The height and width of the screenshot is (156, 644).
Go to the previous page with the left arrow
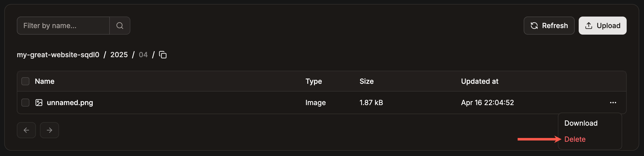[x=26, y=130]
